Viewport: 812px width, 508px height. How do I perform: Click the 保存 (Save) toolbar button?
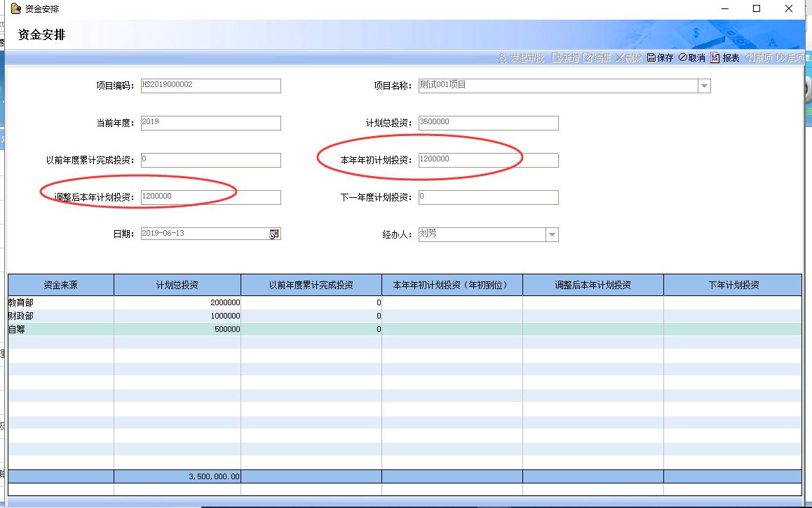point(660,58)
